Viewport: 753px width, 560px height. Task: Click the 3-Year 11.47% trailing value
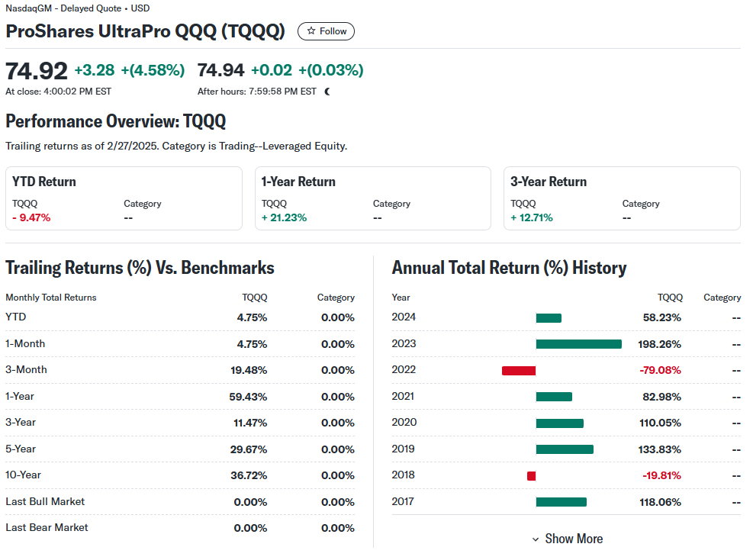click(250, 423)
